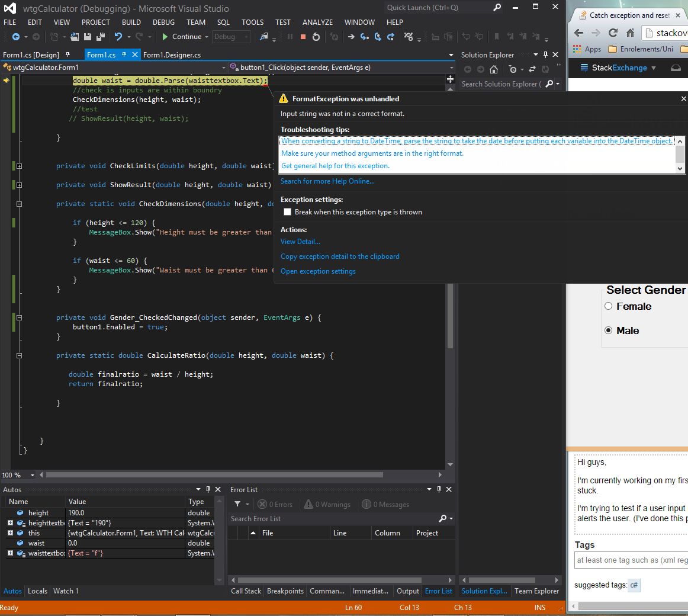This screenshot has width=688, height=616.
Task: Expand the collapsed CheckLimits method
Action: (x=19, y=166)
